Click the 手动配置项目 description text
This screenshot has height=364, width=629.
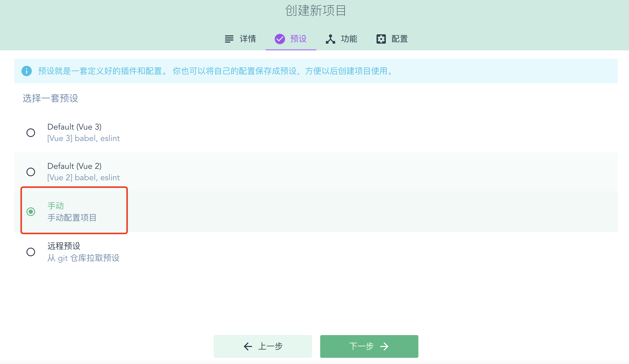click(x=72, y=218)
